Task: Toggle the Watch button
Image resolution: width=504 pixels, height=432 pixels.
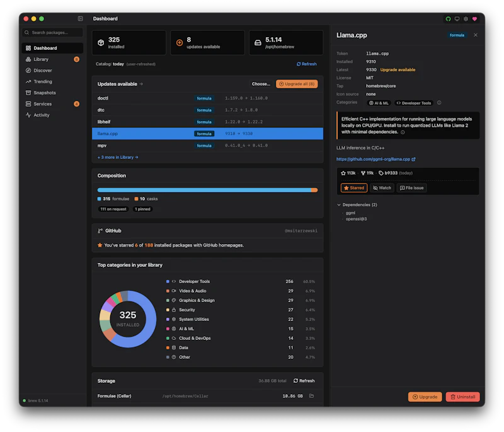Action: (x=382, y=188)
